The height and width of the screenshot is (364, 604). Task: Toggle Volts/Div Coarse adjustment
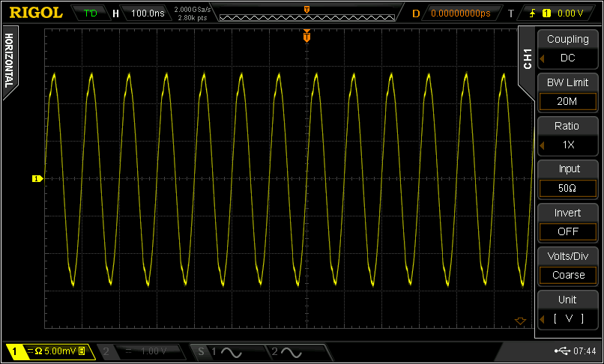pyautogui.click(x=568, y=266)
